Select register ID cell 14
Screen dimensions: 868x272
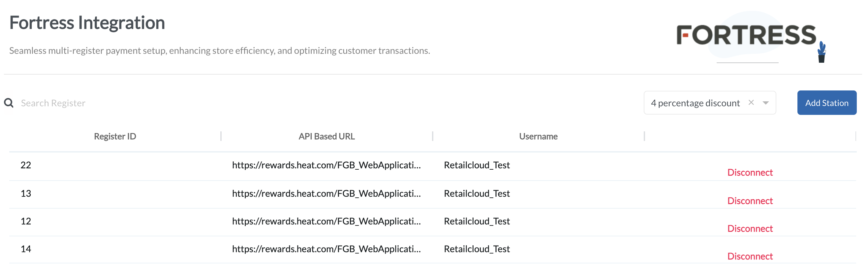(x=26, y=249)
